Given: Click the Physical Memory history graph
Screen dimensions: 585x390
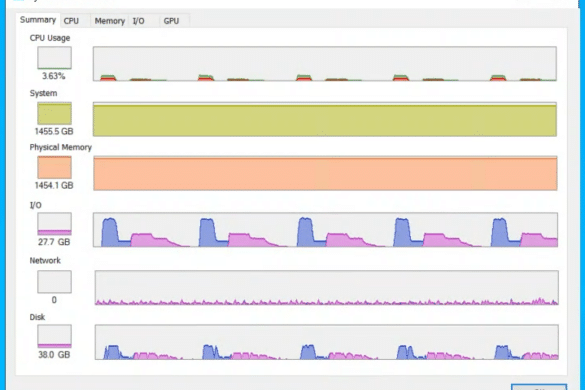Looking at the screenshot, I should pyautogui.click(x=325, y=173).
